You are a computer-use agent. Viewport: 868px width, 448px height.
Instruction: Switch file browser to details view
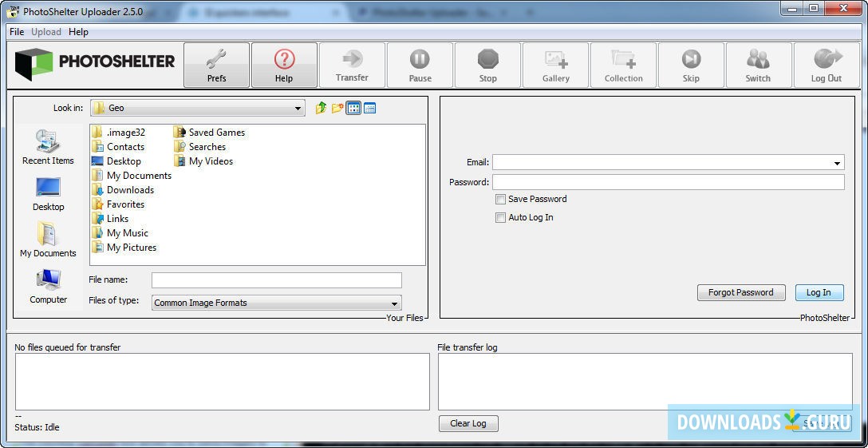370,108
